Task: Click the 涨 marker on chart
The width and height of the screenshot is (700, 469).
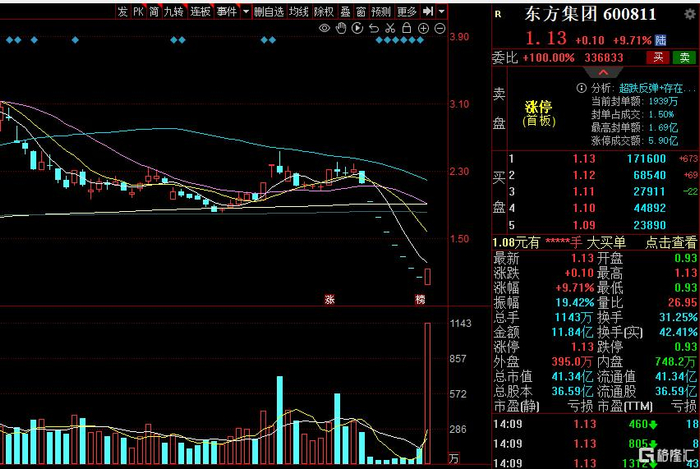Action: pos(329,299)
